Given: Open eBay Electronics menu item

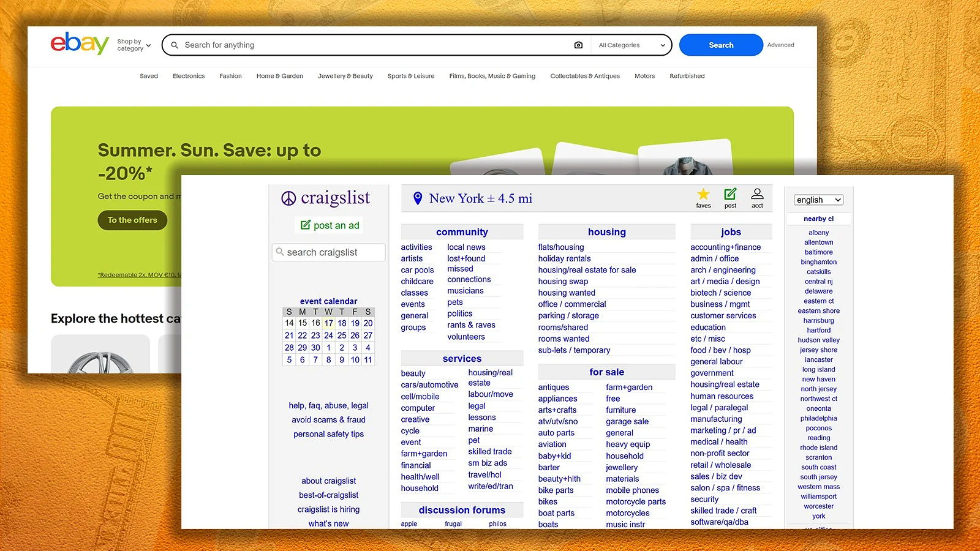Looking at the screenshot, I should click(189, 76).
